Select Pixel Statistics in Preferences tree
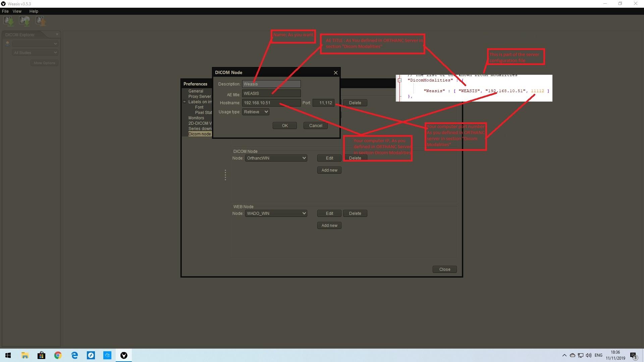Viewport: 644px width, 362px height. 203,113
